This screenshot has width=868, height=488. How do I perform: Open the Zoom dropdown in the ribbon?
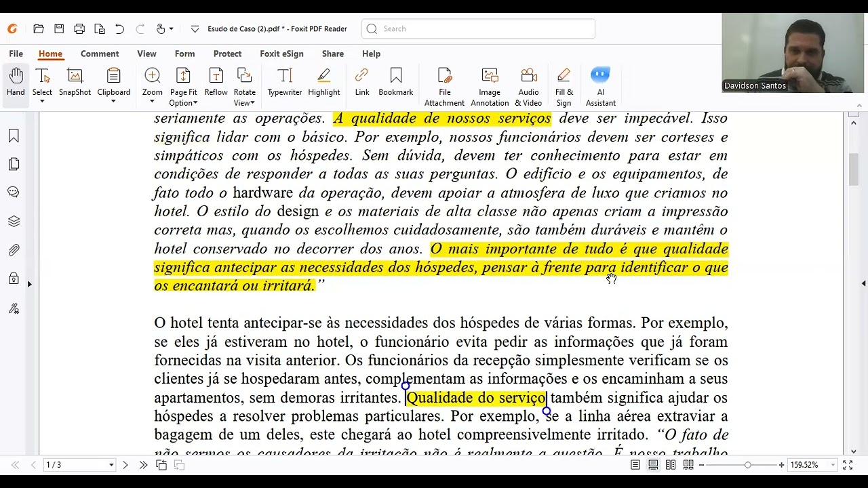(152, 102)
